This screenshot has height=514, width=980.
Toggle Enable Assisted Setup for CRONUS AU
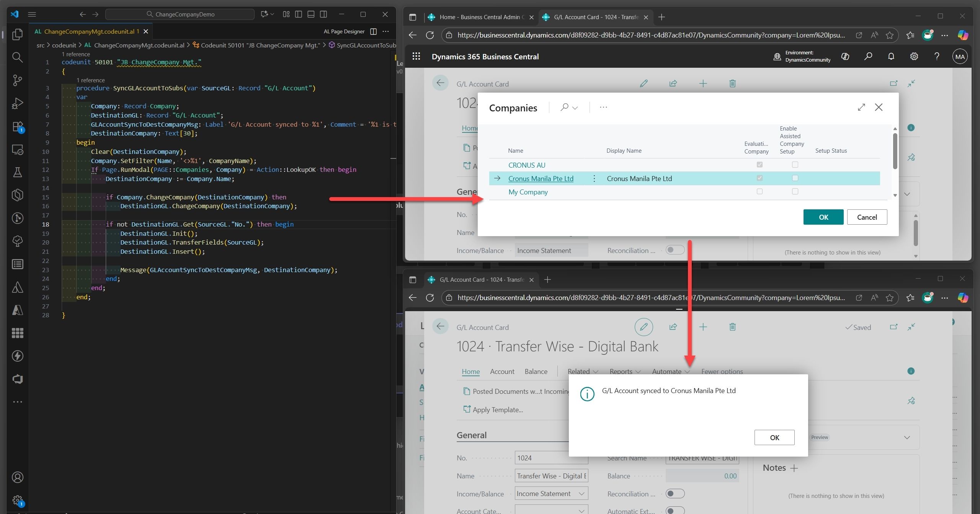coord(795,165)
